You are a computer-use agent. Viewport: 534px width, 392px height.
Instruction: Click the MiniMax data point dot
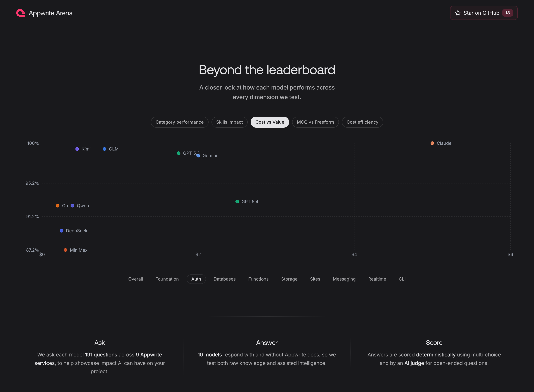click(65, 250)
